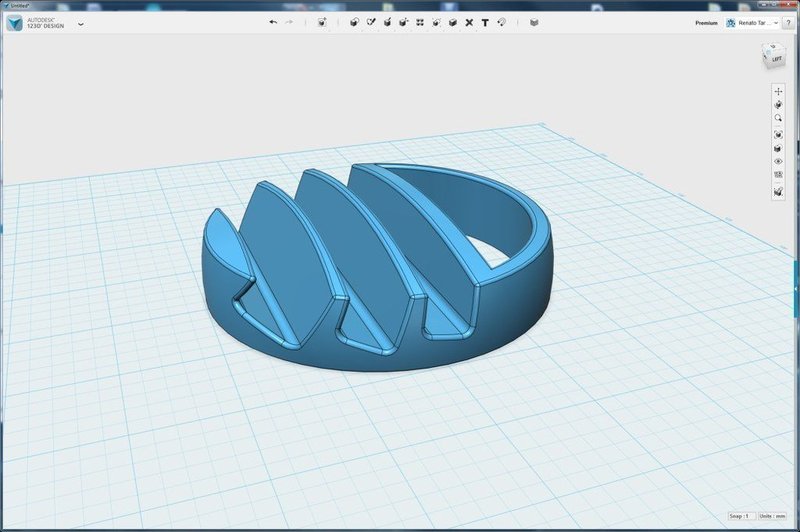The width and height of the screenshot is (800, 532).
Task: Open the Units : mm setting
Action: (772, 516)
